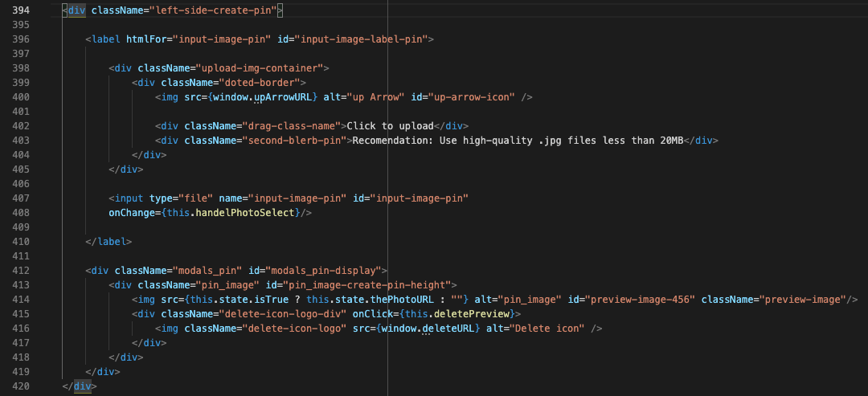
Task: Click the closing label tag on line 410
Action: click(108, 241)
